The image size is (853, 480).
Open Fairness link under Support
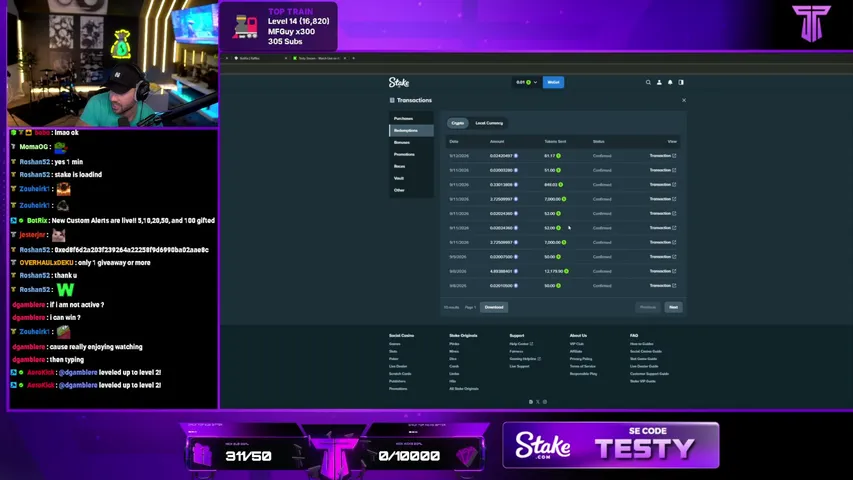coord(516,352)
